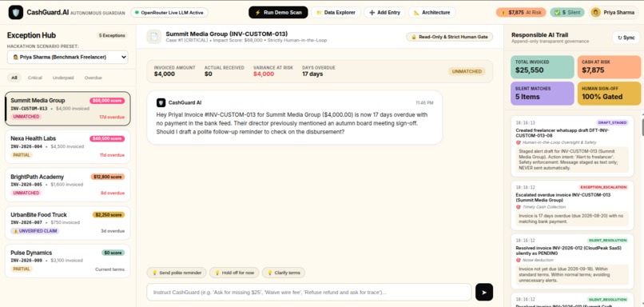The image size is (644, 307).
Task: Click the CashGuard.AI shield logo
Action: [x=16, y=12]
